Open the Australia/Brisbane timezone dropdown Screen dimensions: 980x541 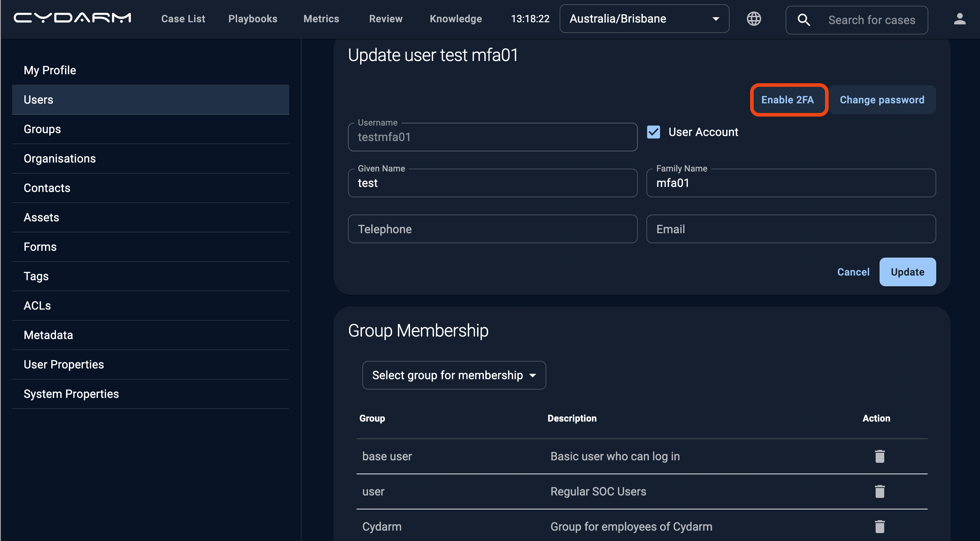(x=644, y=19)
